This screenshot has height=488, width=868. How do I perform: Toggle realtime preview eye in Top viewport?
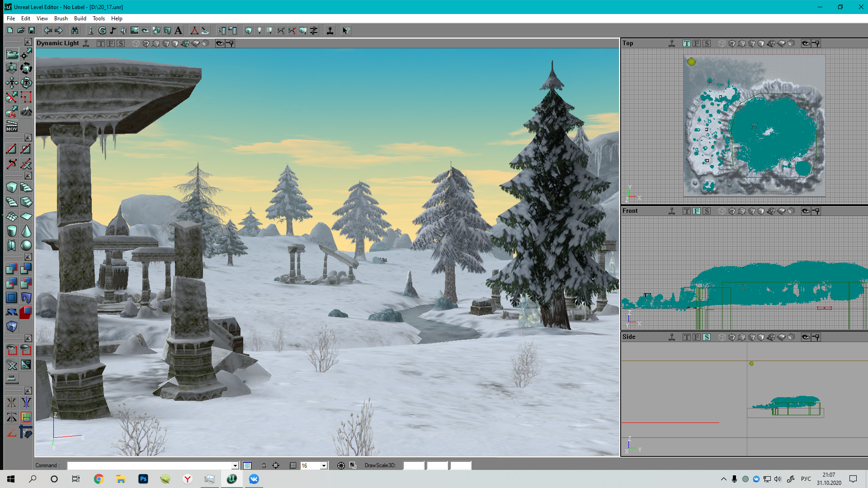click(806, 43)
